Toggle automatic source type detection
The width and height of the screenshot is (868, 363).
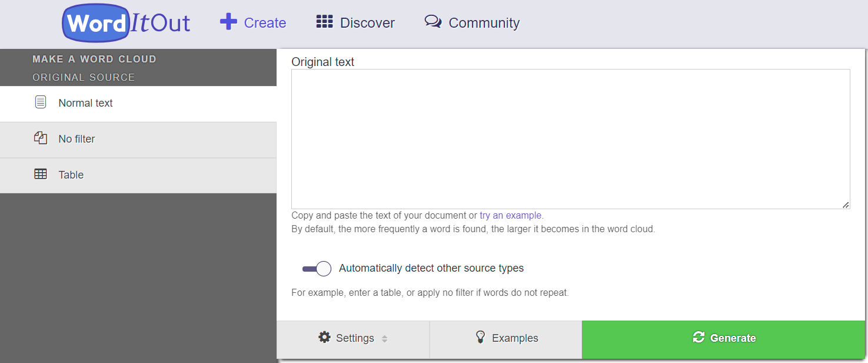point(317,268)
